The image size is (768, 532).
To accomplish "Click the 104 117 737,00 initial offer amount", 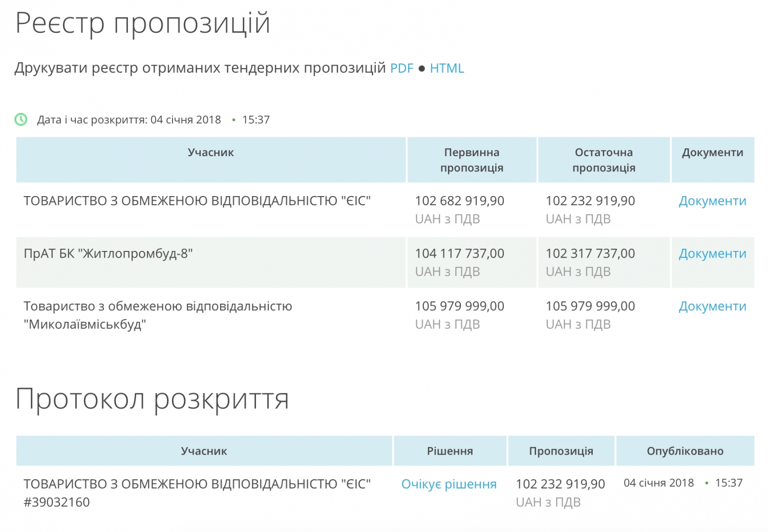I will click(459, 254).
